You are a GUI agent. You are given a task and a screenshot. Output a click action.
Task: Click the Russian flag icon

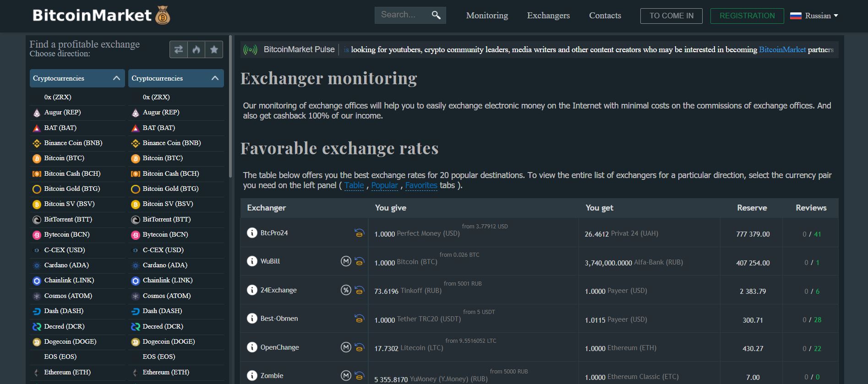point(796,16)
